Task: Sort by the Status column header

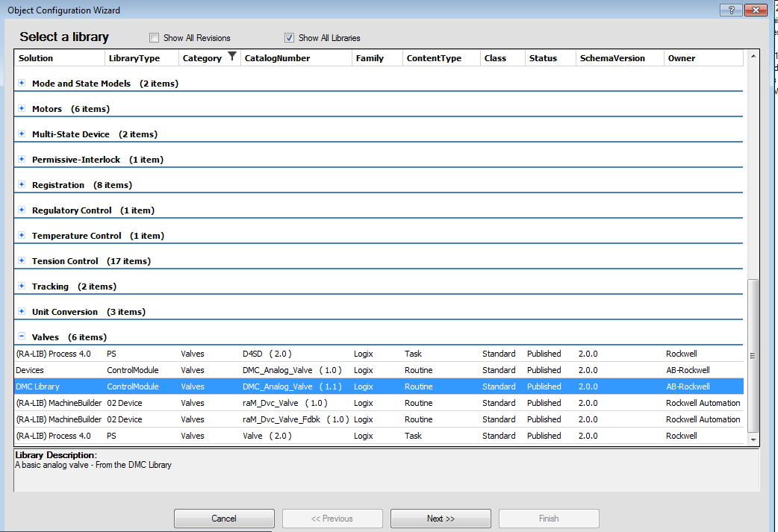Action: coord(550,58)
